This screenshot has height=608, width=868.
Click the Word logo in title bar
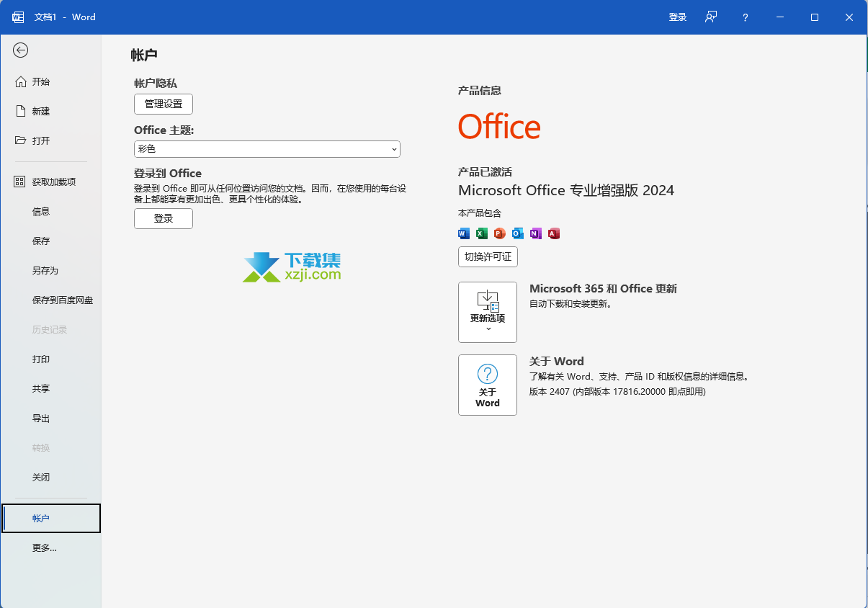pyautogui.click(x=18, y=17)
